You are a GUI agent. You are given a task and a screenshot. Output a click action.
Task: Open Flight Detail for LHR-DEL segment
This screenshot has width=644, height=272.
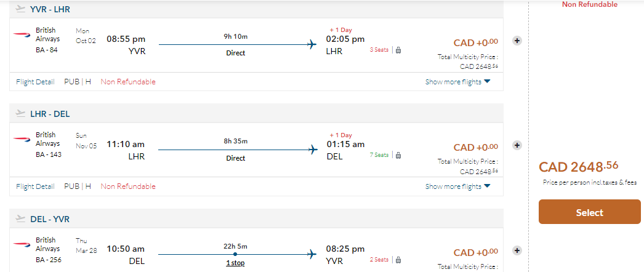tap(35, 186)
